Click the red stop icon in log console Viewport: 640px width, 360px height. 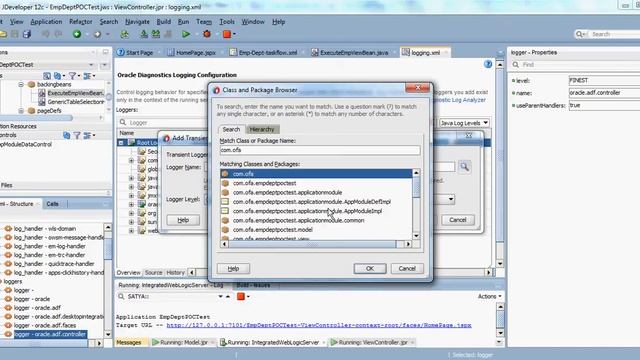[241, 296]
